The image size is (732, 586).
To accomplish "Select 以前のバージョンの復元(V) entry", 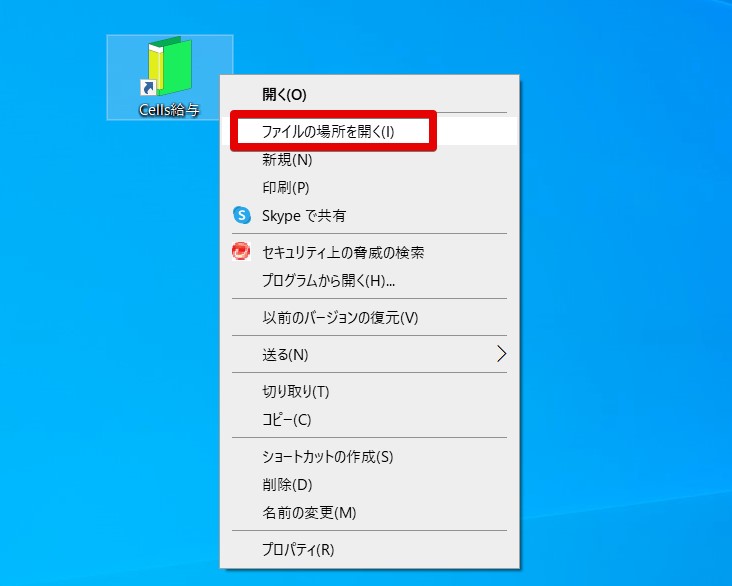I will pos(340,317).
